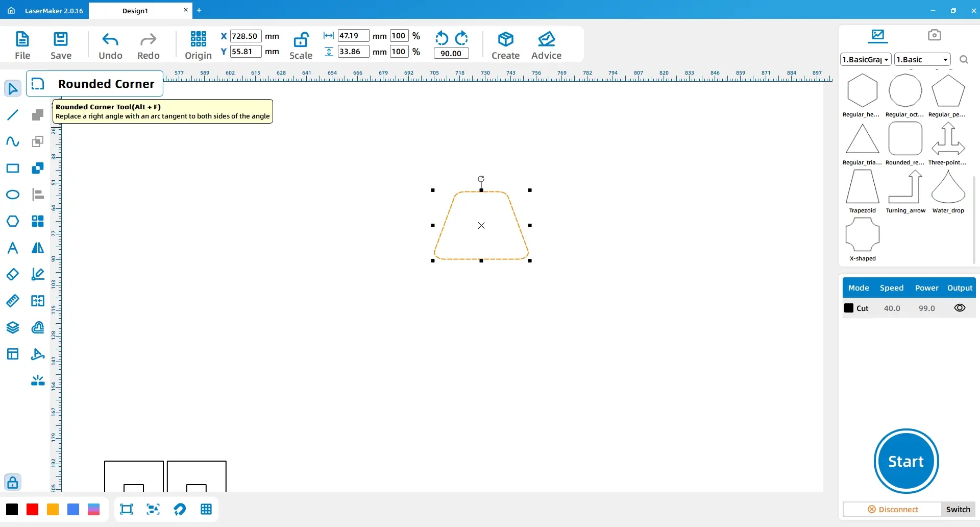Select the Eraser tool

point(13,274)
